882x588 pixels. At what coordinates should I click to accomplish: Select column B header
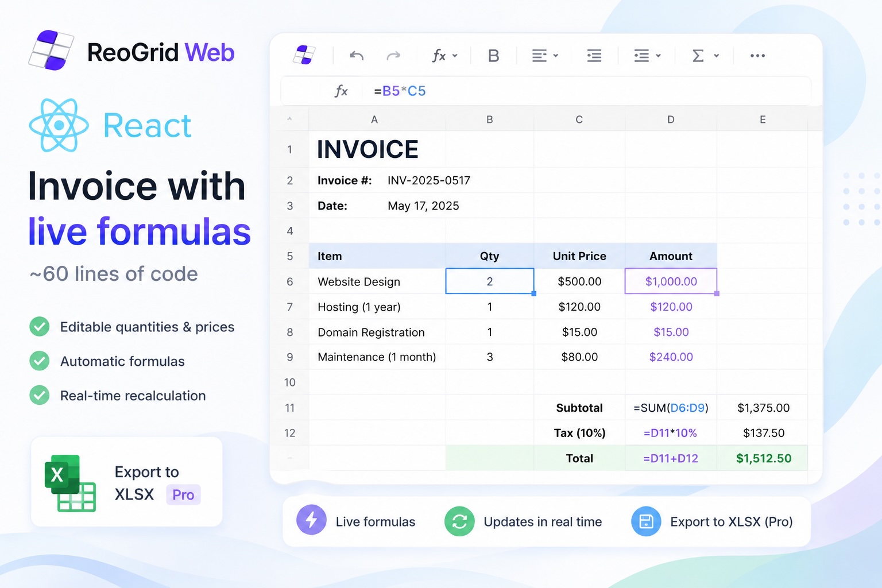click(x=490, y=119)
